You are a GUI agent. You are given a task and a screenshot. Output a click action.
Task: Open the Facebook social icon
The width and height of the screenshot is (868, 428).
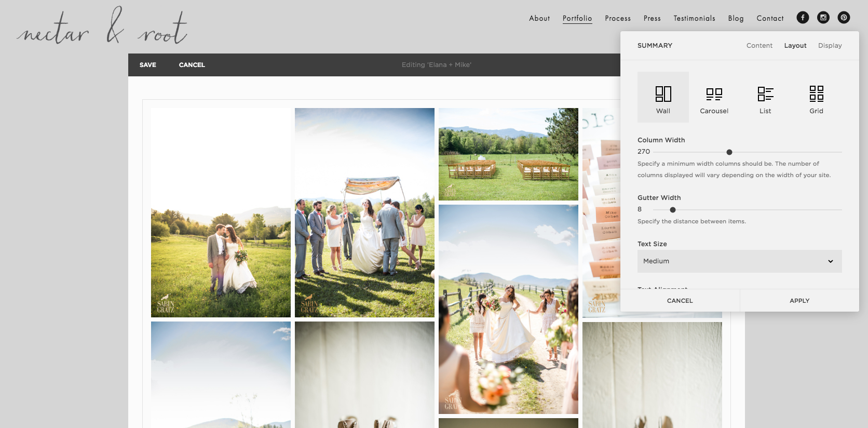pyautogui.click(x=803, y=18)
